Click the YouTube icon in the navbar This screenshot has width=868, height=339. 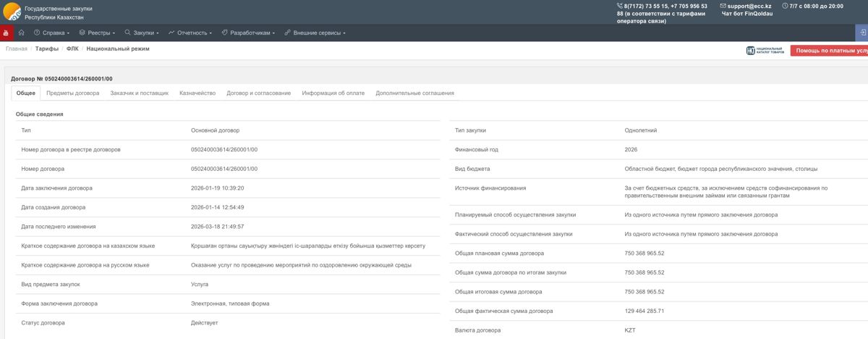coord(7,33)
